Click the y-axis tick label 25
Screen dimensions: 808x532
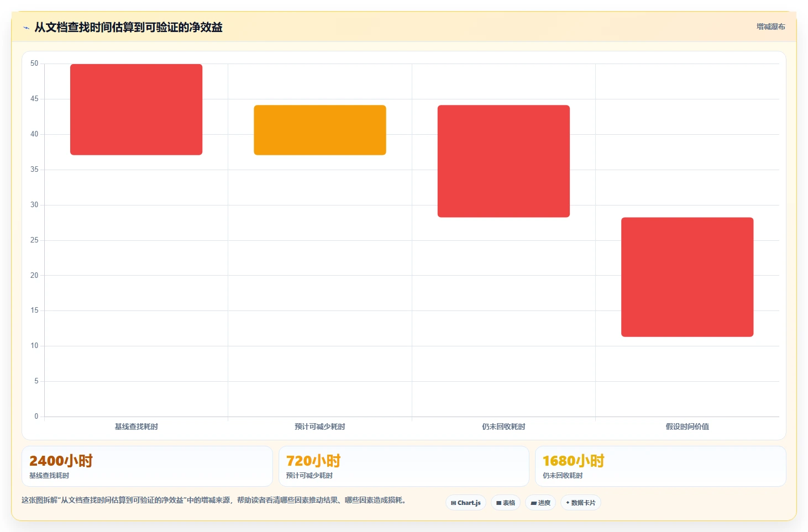click(x=34, y=240)
